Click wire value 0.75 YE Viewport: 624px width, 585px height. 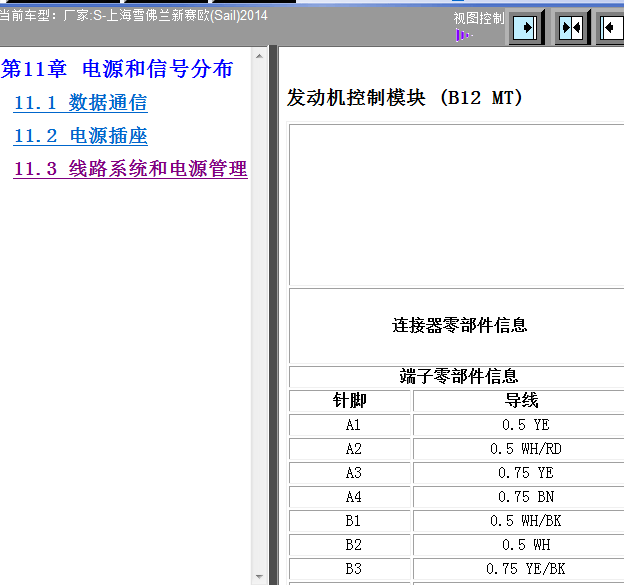526,472
